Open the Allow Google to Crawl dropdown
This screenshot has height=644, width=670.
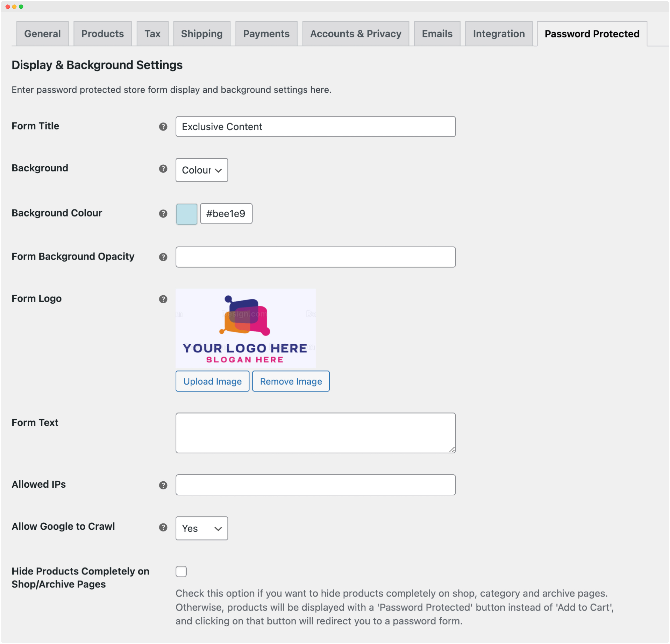(x=201, y=528)
